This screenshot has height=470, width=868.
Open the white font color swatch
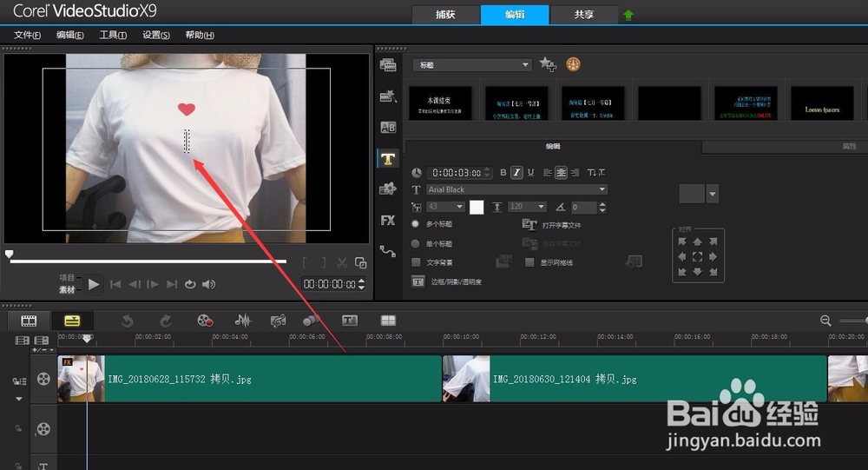click(x=477, y=208)
